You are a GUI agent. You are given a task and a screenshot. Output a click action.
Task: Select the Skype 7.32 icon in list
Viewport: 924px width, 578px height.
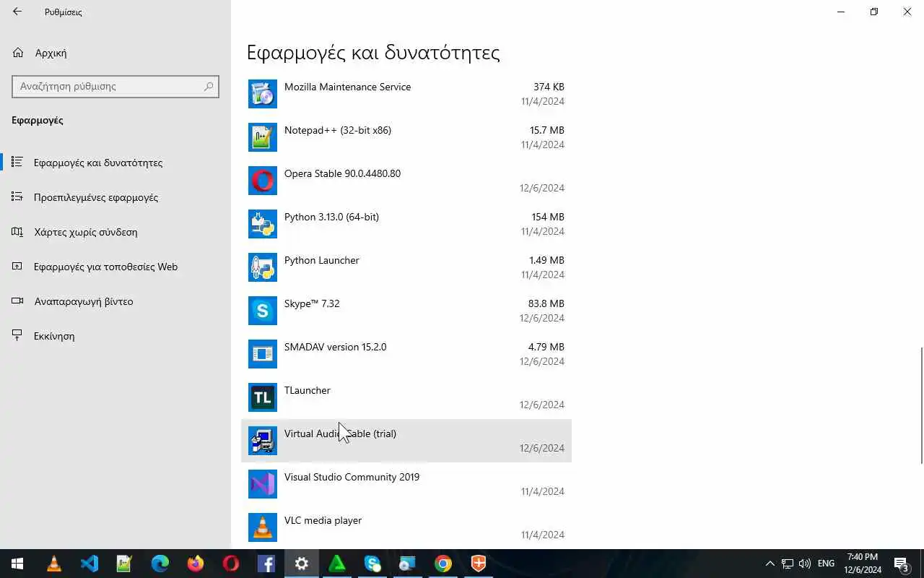click(263, 311)
